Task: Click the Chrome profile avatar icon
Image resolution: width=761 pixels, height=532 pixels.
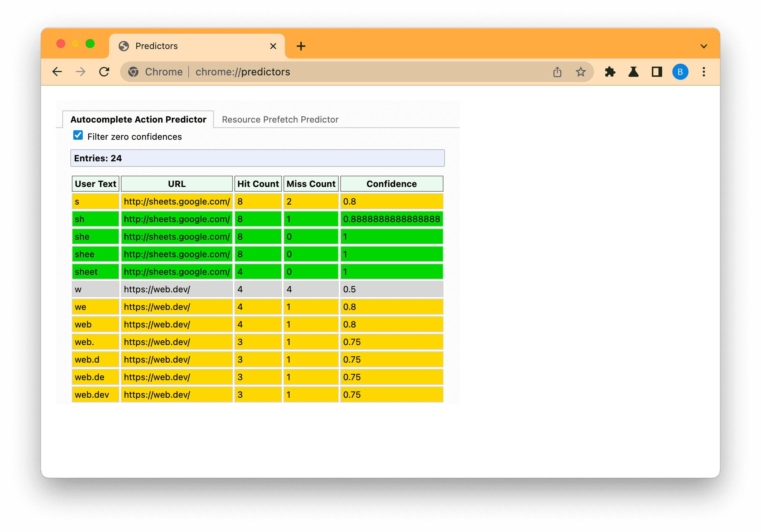Action: [x=681, y=72]
